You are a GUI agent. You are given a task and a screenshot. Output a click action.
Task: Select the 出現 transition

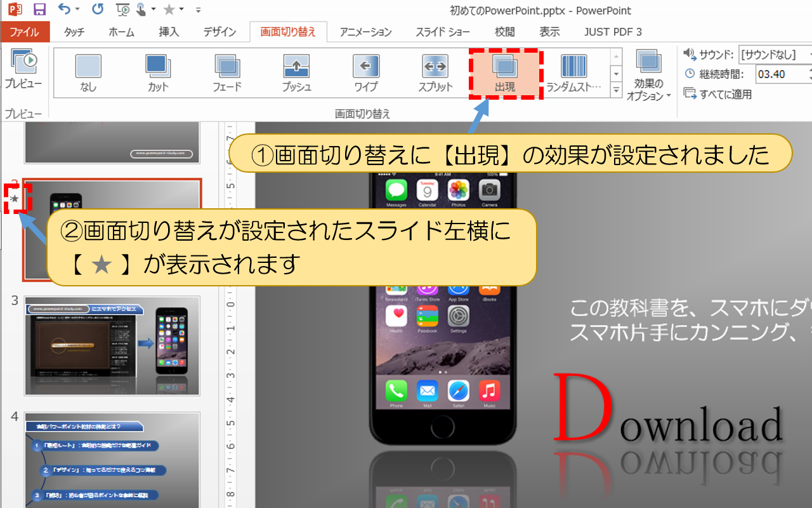tap(505, 73)
